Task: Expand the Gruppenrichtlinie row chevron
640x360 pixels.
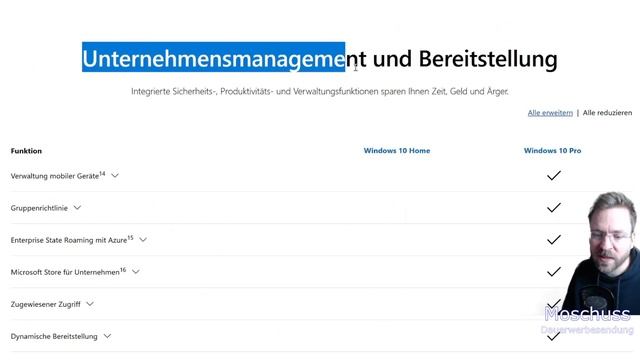Action: tap(77, 208)
